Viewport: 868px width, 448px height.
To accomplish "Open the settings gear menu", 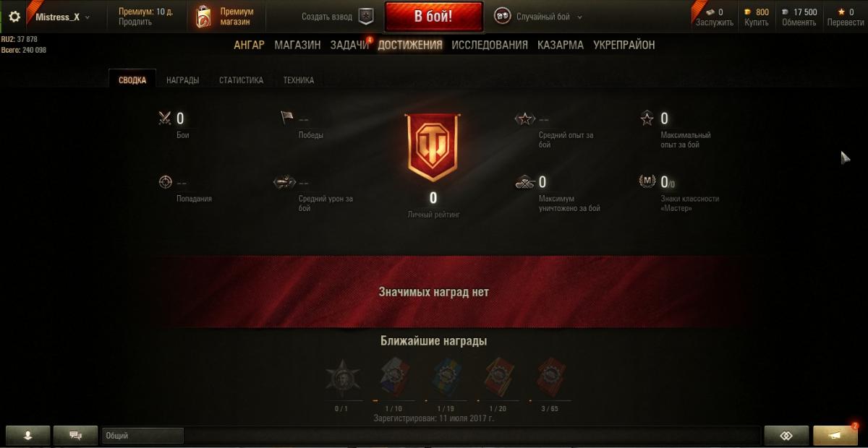I will coord(14,17).
